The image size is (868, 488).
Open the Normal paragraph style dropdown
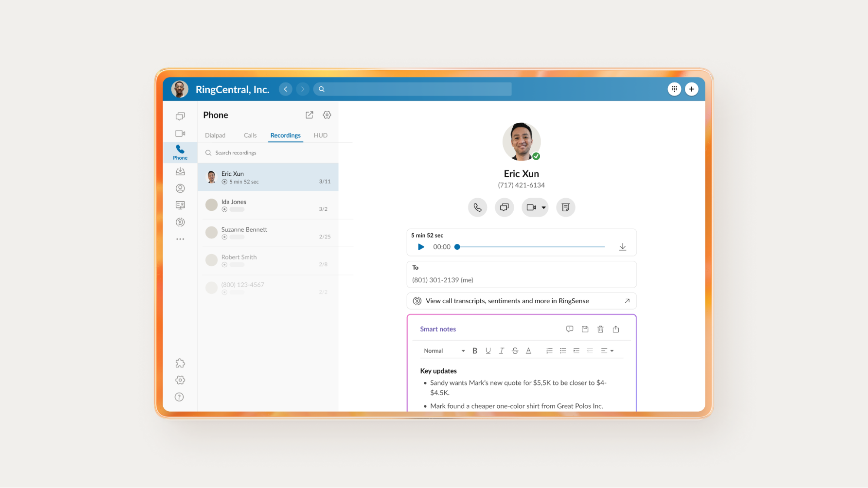click(443, 350)
